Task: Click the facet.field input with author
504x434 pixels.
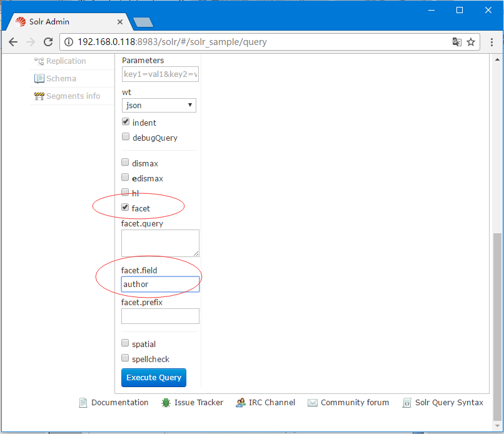Action: (160, 284)
